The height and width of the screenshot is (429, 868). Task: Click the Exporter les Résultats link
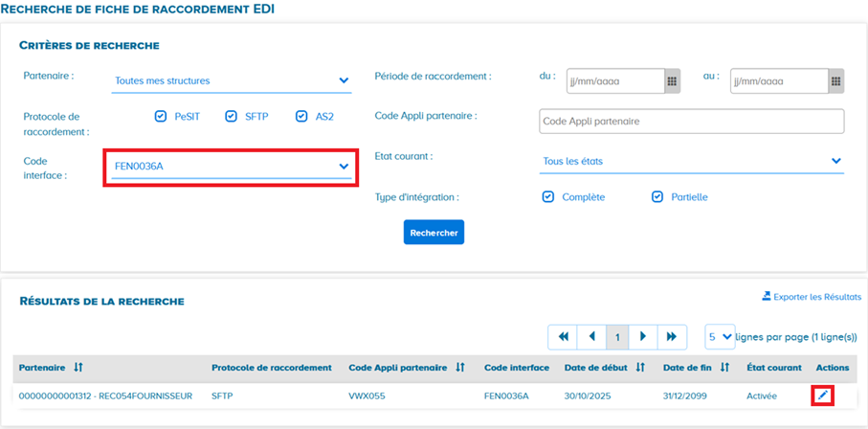tap(812, 297)
